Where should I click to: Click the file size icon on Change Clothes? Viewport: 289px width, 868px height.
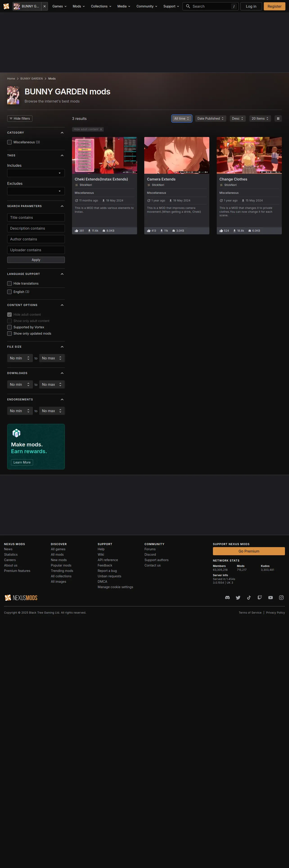(x=250, y=231)
